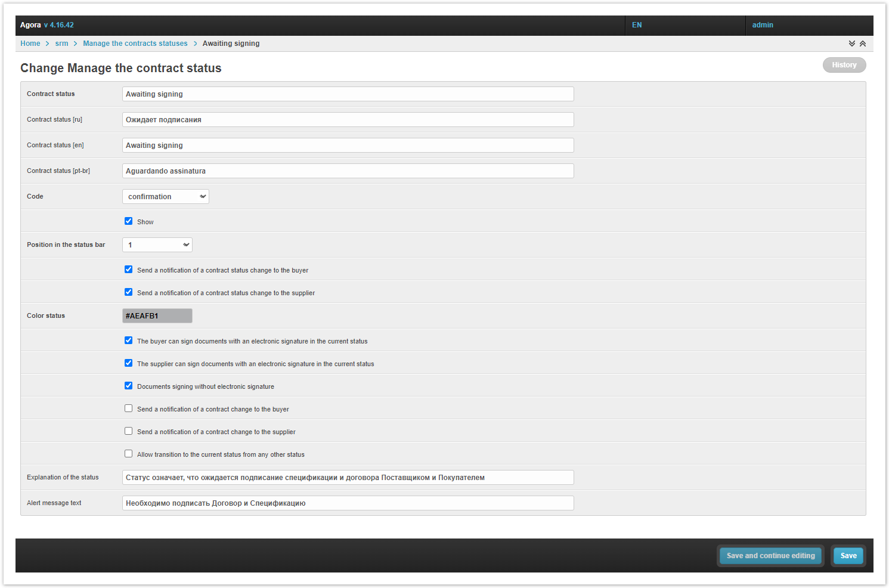Open the EN language menu

(637, 25)
